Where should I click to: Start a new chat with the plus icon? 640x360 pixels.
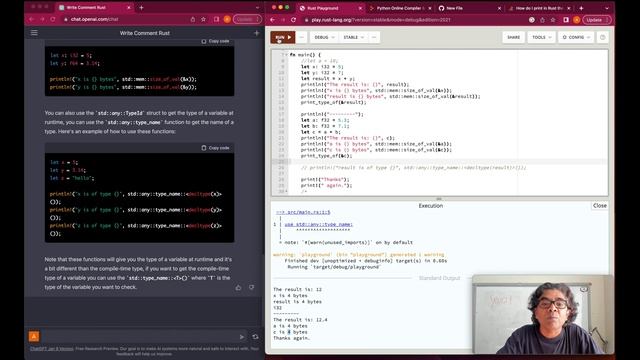click(256, 33)
